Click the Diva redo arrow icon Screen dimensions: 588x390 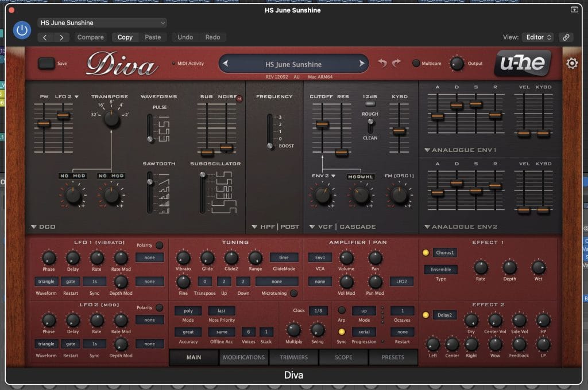(396, 63)
